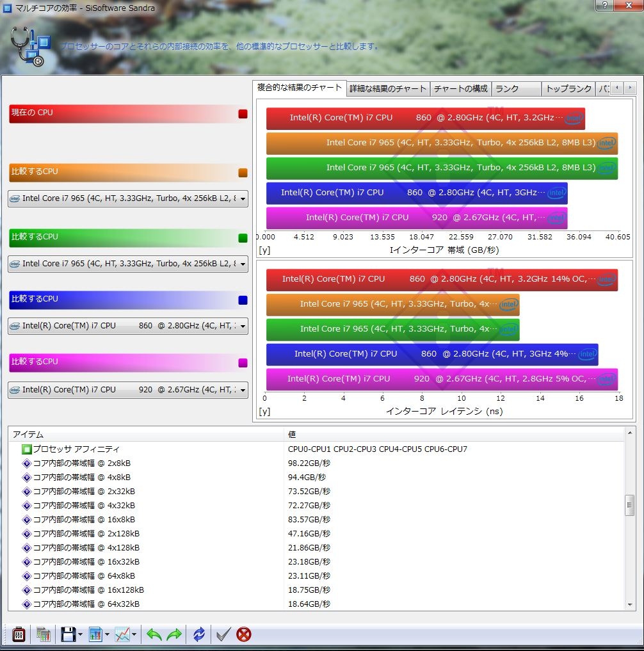Click the options settings icon in bottom toolbar
The width and height of the screenshot is (644, 651).
(19, 634)
